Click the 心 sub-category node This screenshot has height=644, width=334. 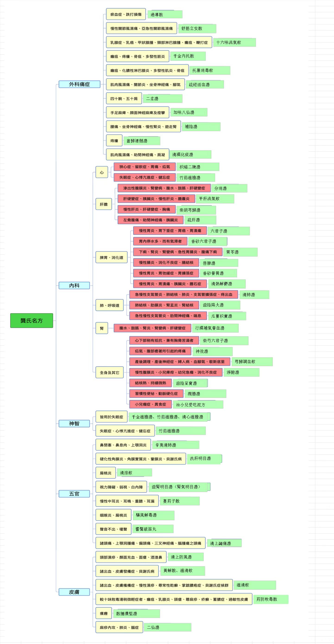102,172
